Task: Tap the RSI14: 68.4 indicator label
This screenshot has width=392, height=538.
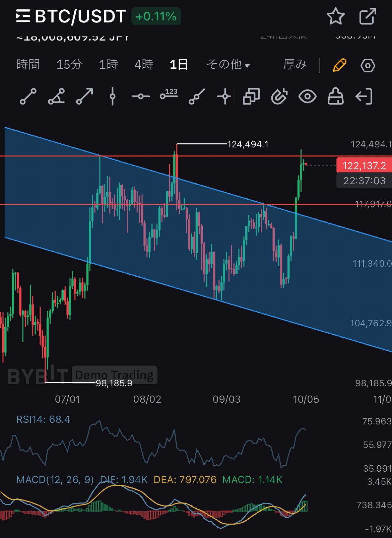Action: 43,419
